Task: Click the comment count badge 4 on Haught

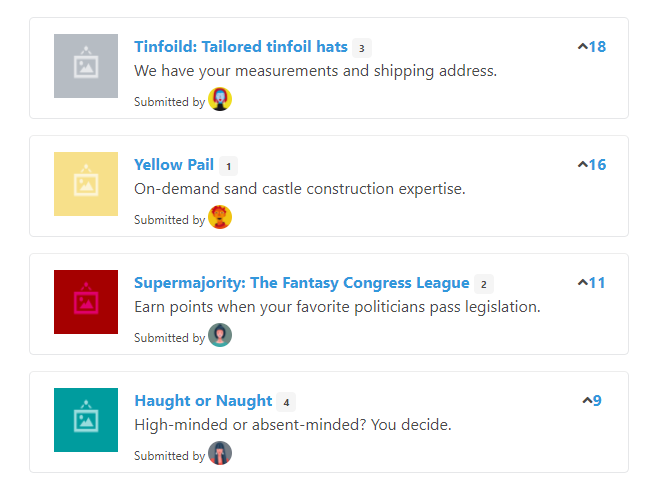Action: [286, 402]
